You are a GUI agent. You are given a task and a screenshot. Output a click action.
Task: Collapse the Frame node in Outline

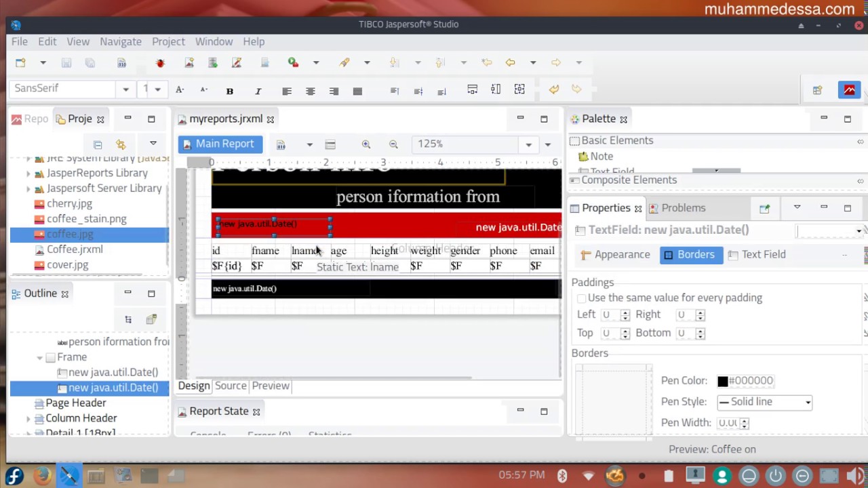(40, 358)
